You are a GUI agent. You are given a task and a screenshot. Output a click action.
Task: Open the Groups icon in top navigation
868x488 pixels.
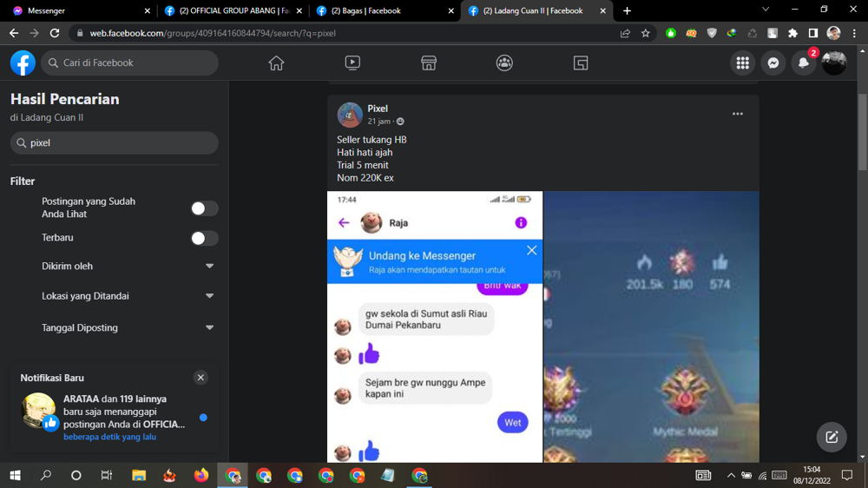coord(504,63)
